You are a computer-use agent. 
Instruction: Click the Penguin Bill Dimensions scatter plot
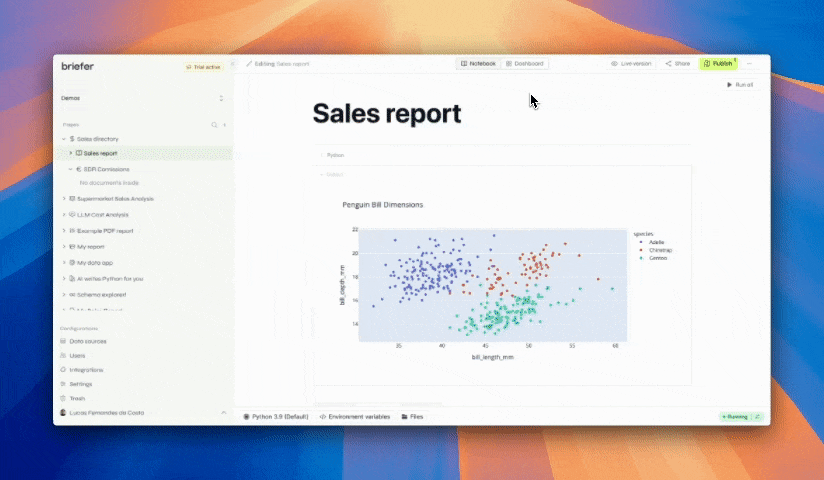click(493, 285)
